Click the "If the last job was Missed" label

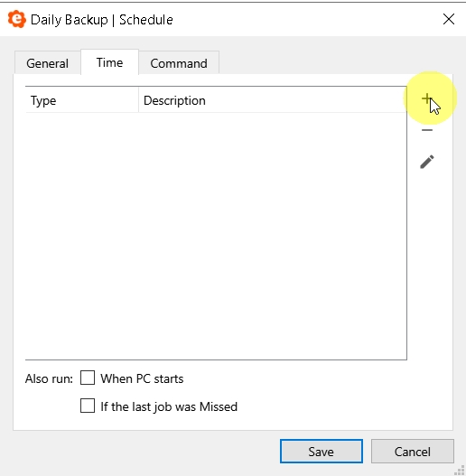(x=169, y=406)
